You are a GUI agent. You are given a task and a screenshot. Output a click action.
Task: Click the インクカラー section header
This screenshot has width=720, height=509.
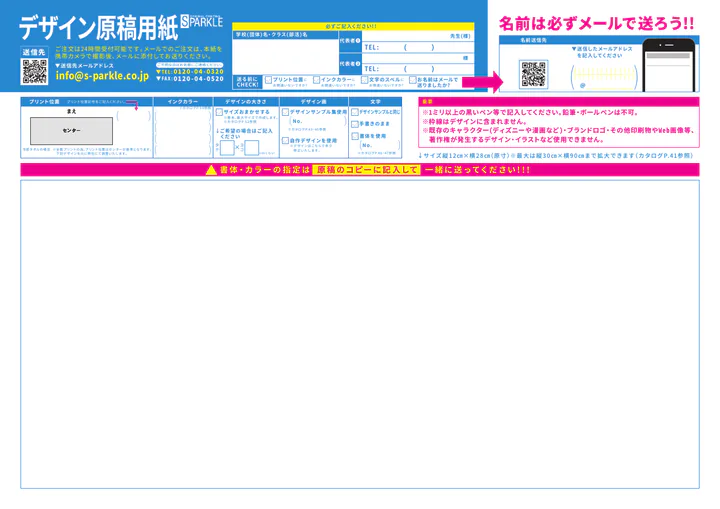point(183,102)
